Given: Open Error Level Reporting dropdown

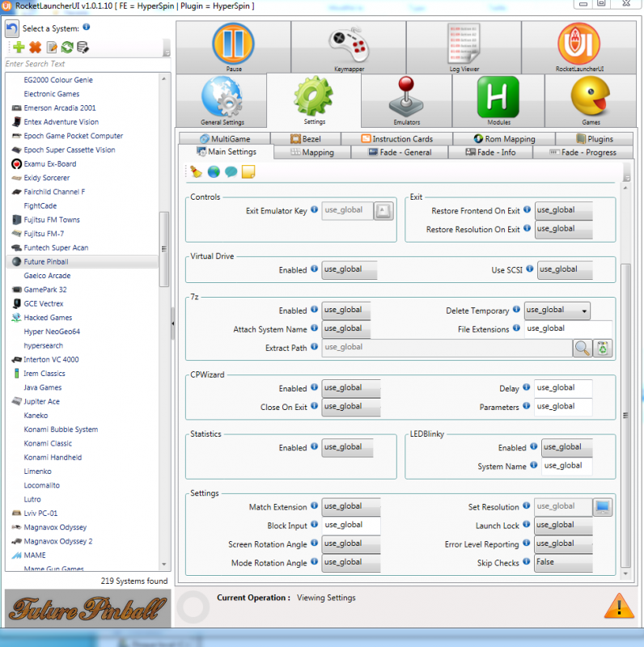Looking at the screenshot, I should pyautogui.click(x=563, y=543).
